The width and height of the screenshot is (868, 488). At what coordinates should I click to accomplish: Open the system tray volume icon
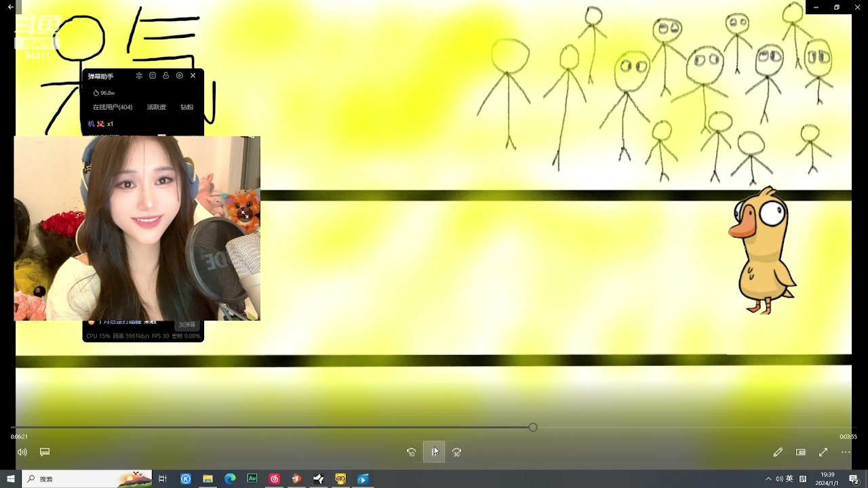tap(779, 479)
